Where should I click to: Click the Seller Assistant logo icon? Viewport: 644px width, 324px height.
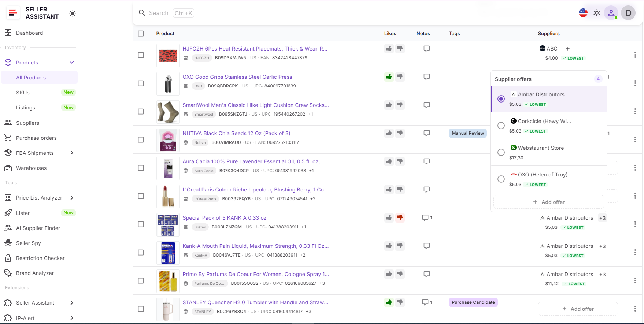point(13,13)
